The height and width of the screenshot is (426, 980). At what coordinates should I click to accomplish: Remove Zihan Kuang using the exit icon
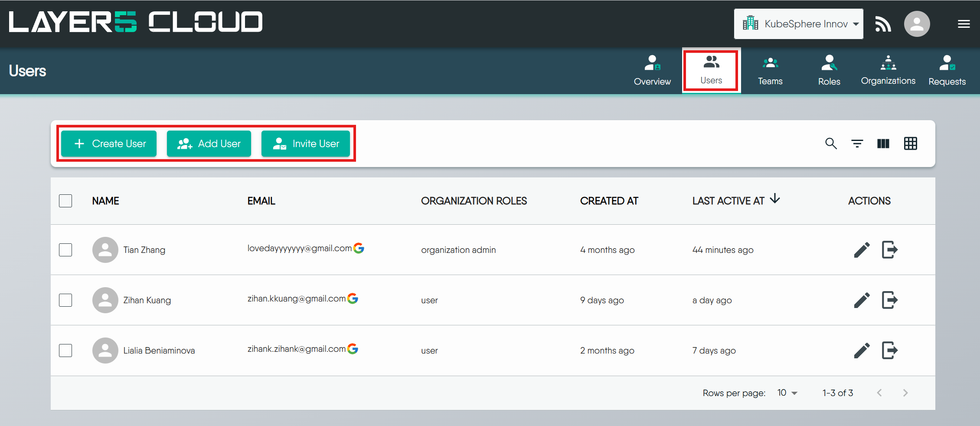point(890,300)
